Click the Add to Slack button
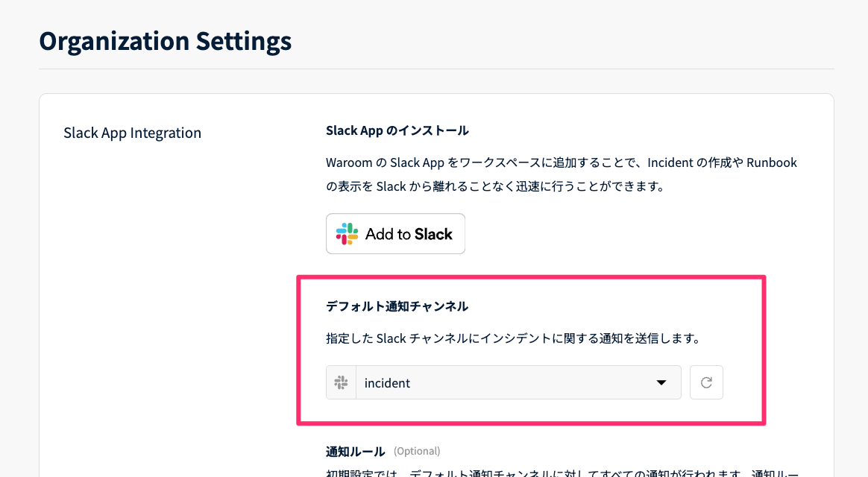This screenshot has height=477, width=868. pos(395,234)
